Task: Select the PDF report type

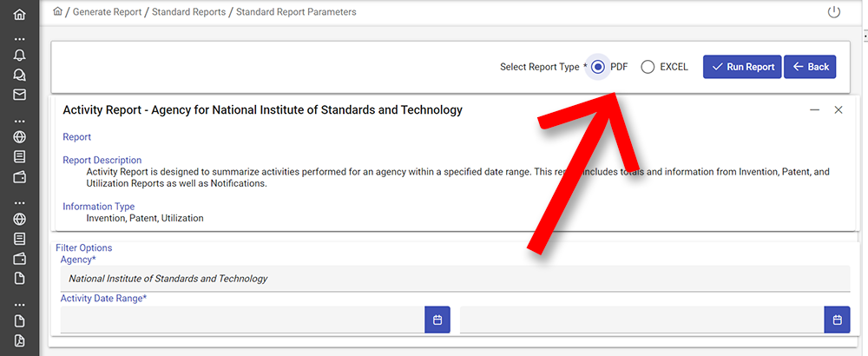Action: [597, 67]
